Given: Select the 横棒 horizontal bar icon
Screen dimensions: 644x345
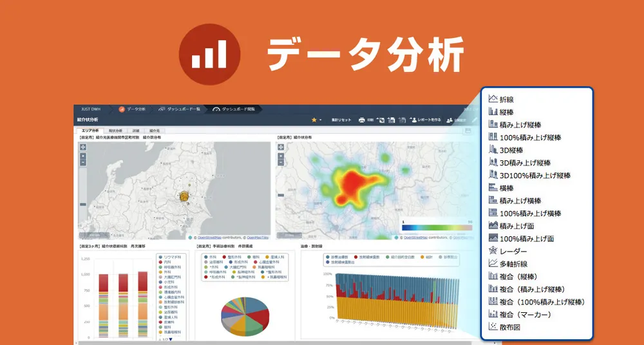Looking at the screenshot, I should pyautogui.click(x=493, y=188).
